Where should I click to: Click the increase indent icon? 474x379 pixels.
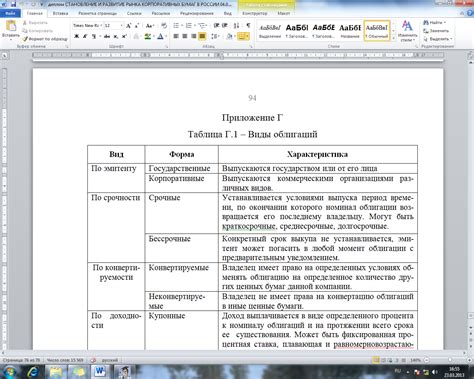point(225,26)
